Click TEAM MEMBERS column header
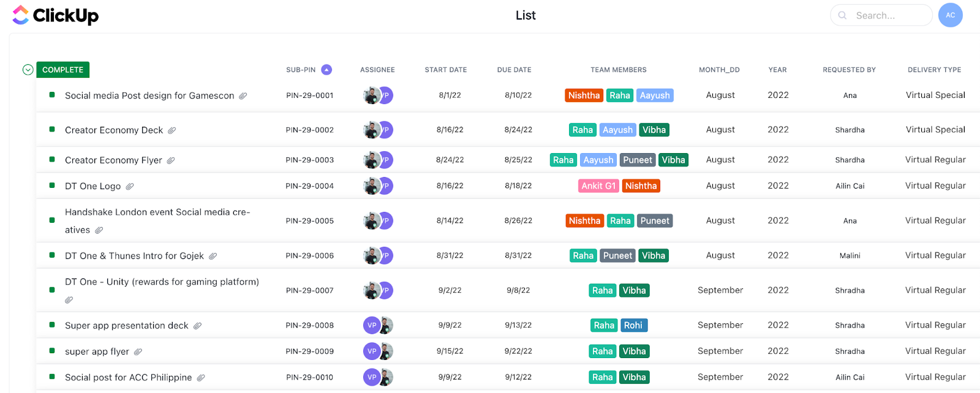Screen dimensions: 980x393 619,70
